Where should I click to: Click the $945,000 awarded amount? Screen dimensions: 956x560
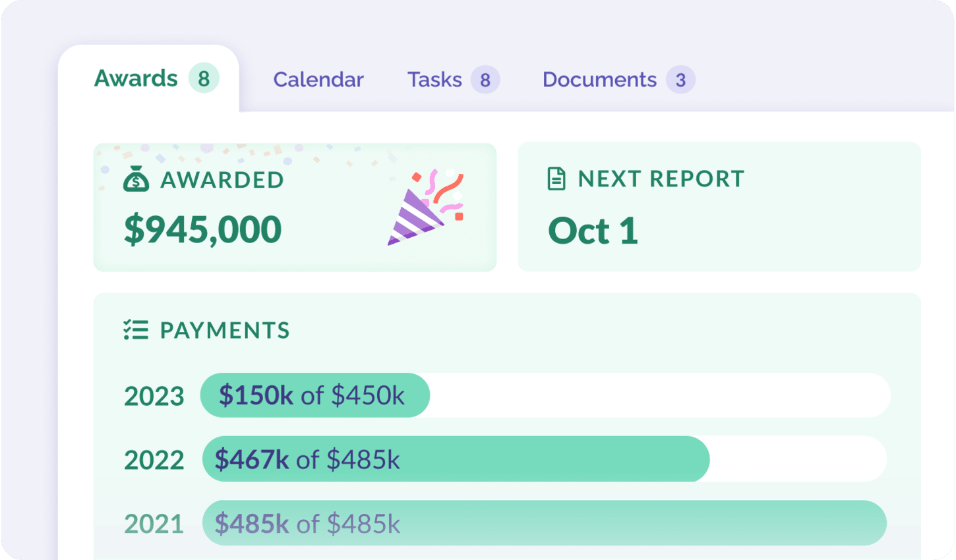click(x=203, y=230)
